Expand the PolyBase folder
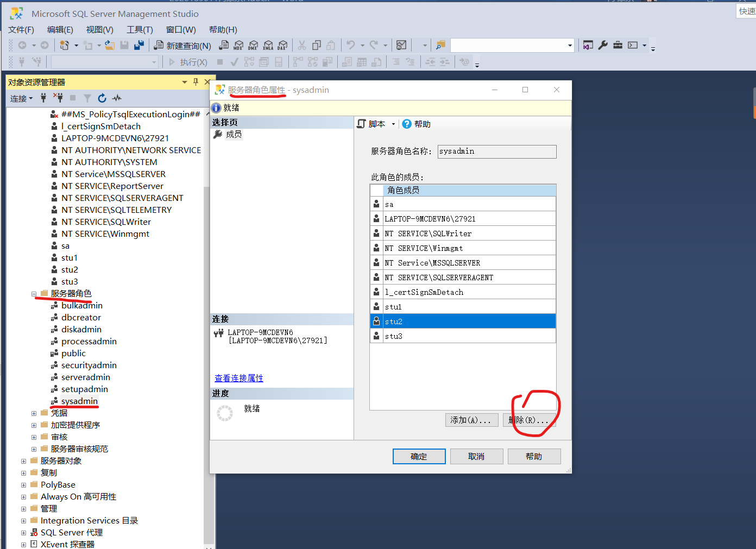This screenshot has width=756, height=549. click(x=23, y=485)
